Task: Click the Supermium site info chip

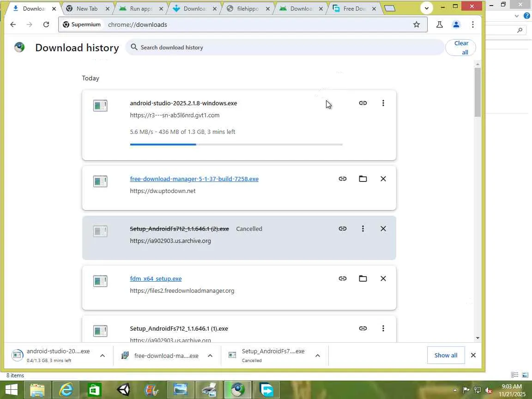Action: tap(82, 24)
